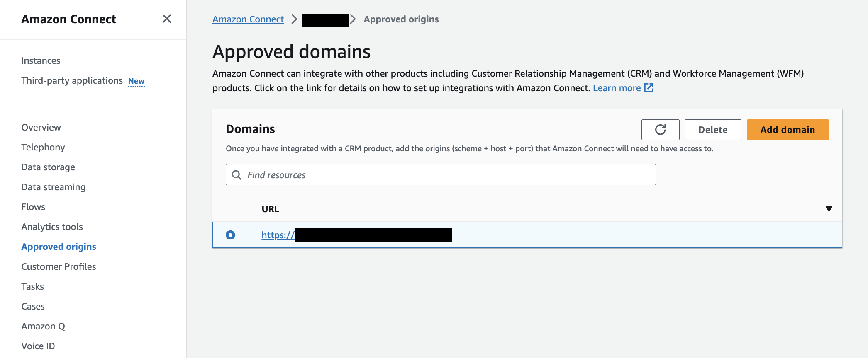
Task: Navigate to Telephony settings
Action: [43, 147]
